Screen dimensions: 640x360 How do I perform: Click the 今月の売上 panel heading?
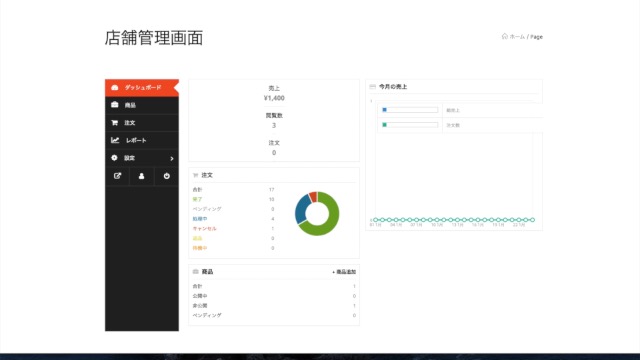tap(393, 87)
